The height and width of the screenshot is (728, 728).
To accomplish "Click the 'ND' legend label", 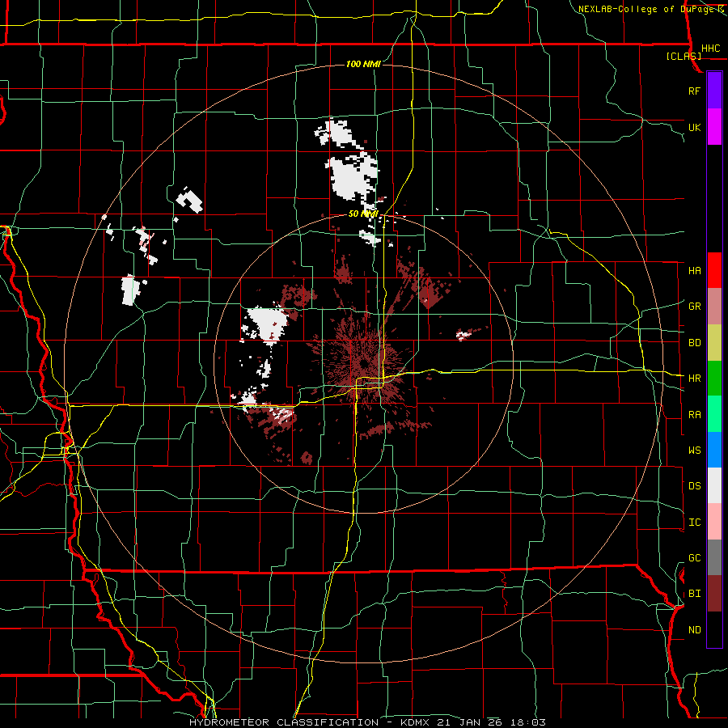I will (x=694, y=629).
